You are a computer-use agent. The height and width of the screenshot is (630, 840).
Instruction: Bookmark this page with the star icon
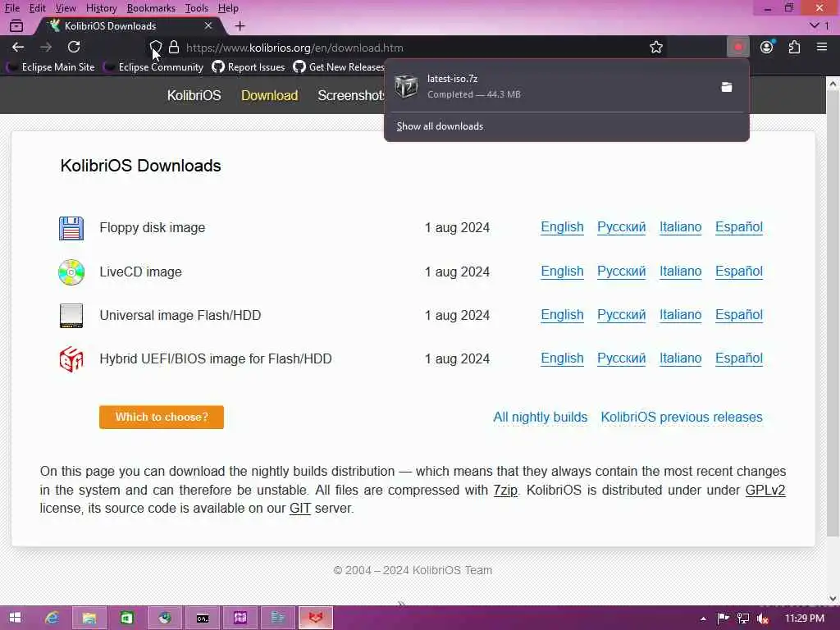[x=655, y=47]
